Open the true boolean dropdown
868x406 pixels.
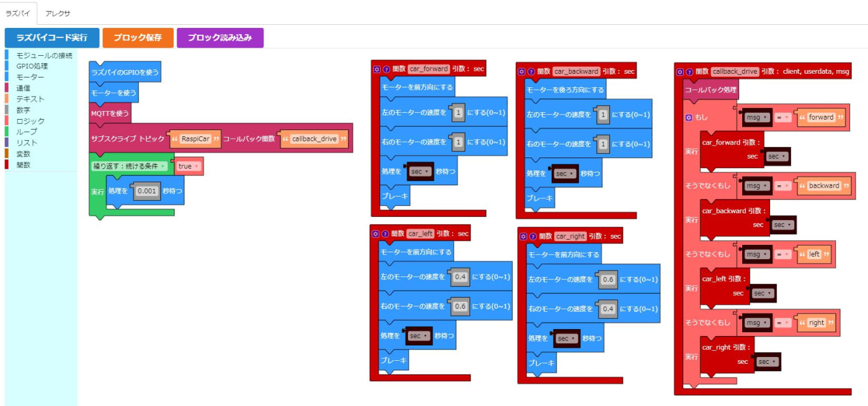point(188,166)
